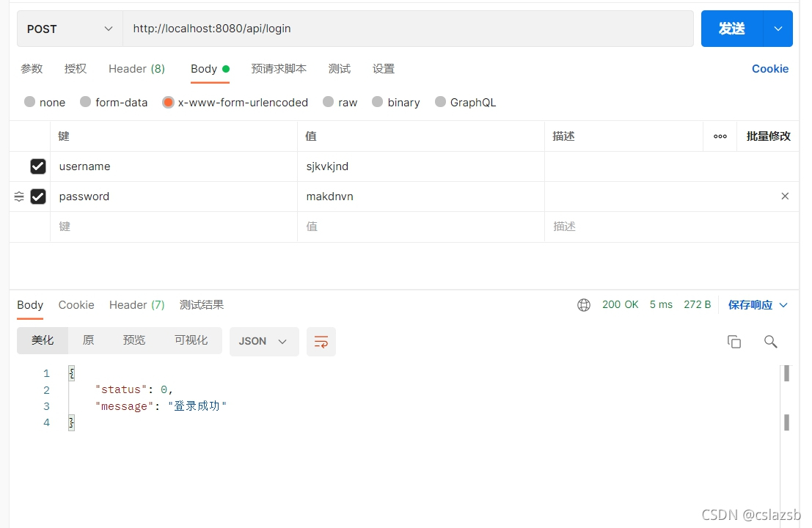Select the form-data body type
The width and height of the screenshot is (812, 528).
(85, 102)
